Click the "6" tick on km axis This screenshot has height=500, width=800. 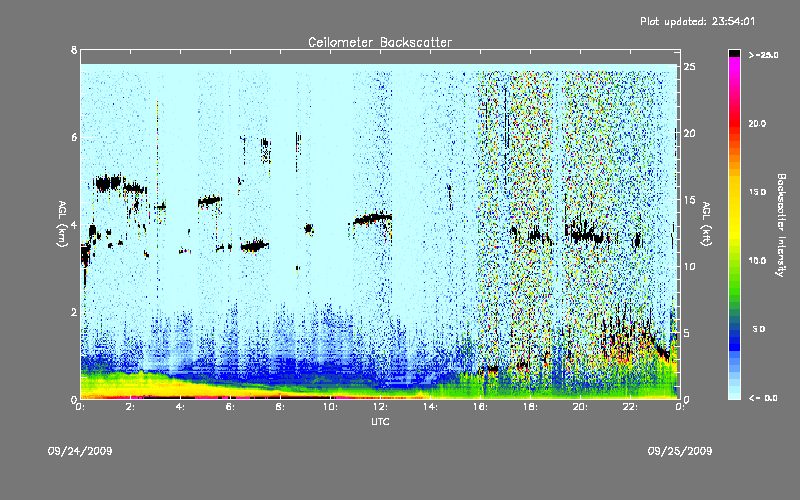[x=74, y=137]
